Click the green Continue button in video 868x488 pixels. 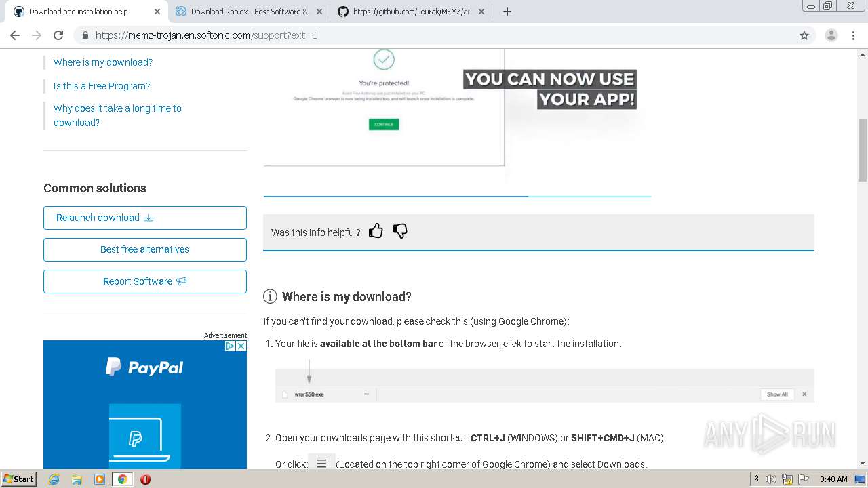[x=384, y=125]
